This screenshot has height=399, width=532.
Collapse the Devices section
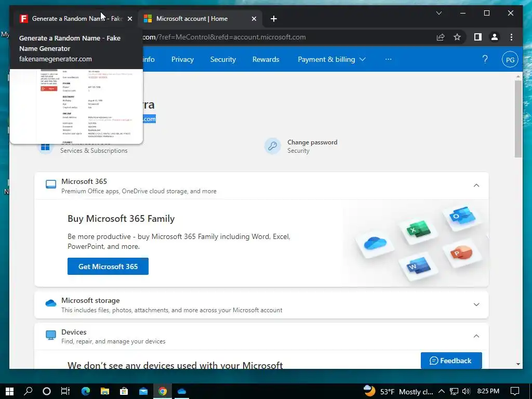click(x=476, y=336)
